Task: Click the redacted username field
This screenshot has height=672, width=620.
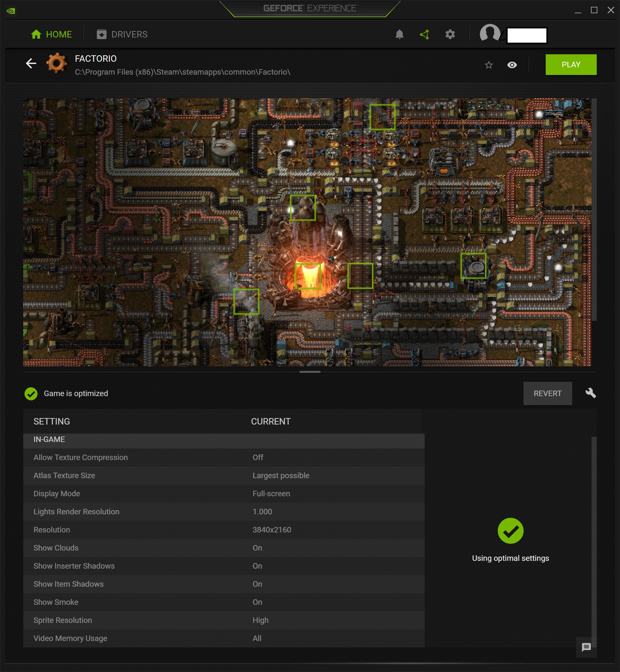Action: click(526, 36)
